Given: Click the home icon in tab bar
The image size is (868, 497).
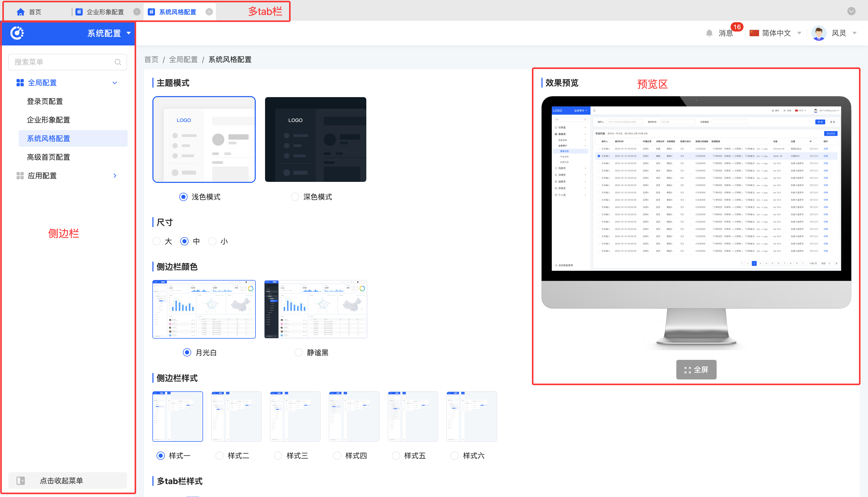Looking at the screenshot, I should (x=20, y=12).
